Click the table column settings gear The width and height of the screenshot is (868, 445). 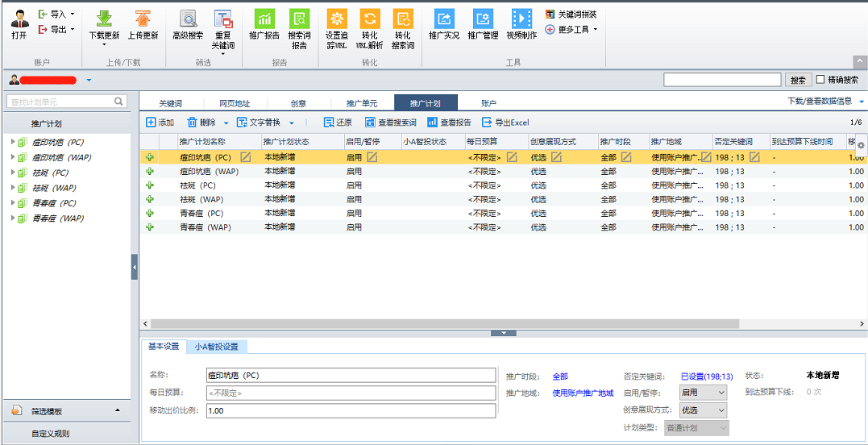coord(861,145)
